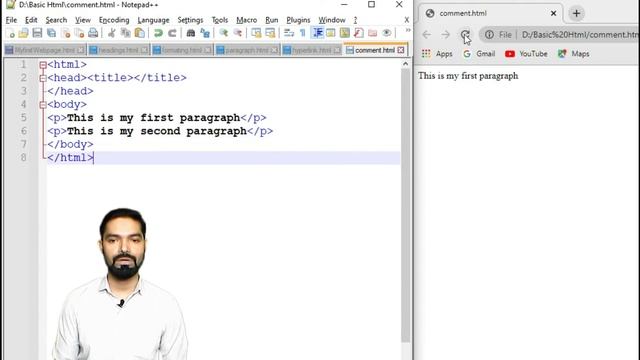Toggle Show All Characters pilcrow icon
The height and width of the screenshot is (360, 640).
pyautogui.click(x=302, y=33)
